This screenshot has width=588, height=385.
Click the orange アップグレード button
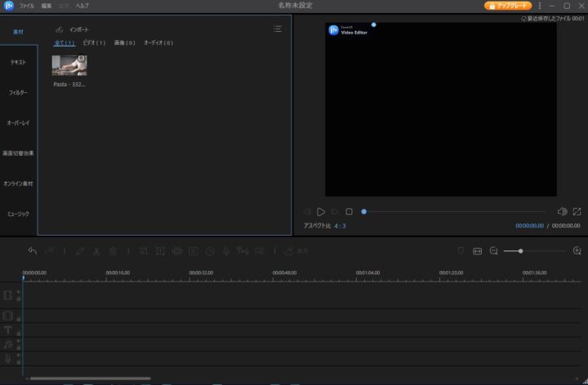508,6
